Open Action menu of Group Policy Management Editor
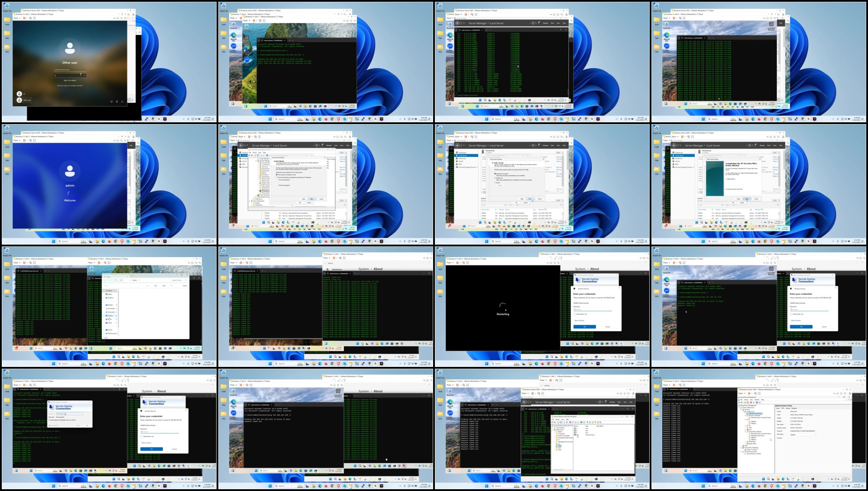The height and width of the screenshot is (491, 868). 254,152
